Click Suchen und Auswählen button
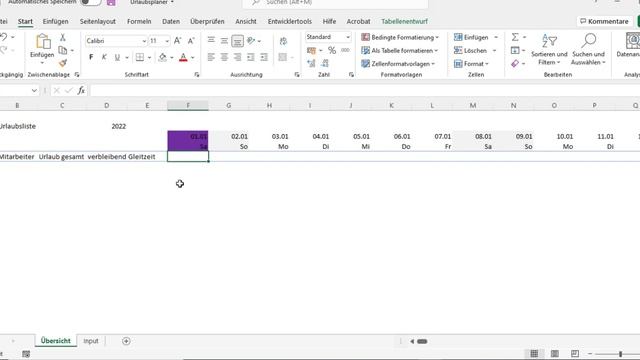The image size is (640, 360). point(588,50)
